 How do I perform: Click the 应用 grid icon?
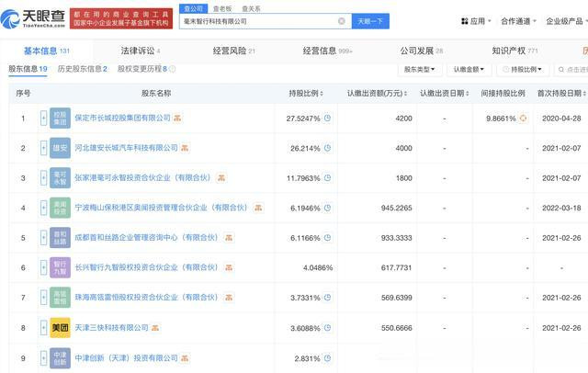coord(465,21)
